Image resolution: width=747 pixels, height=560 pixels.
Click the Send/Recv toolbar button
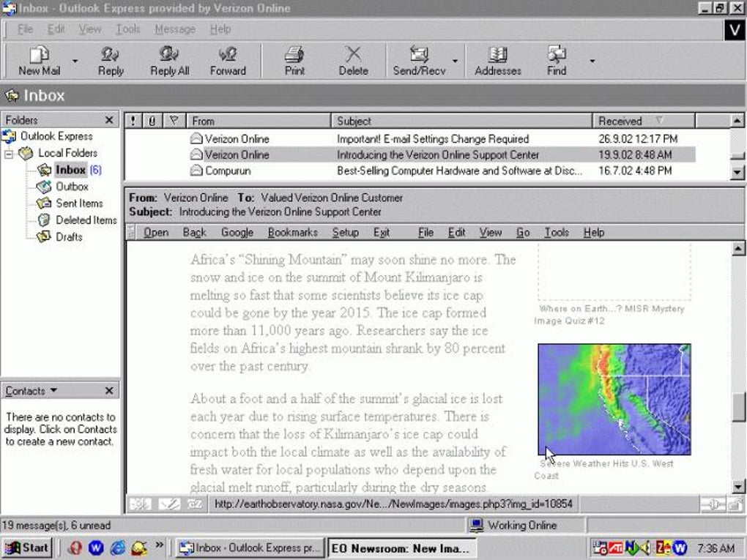pos(419,61)
